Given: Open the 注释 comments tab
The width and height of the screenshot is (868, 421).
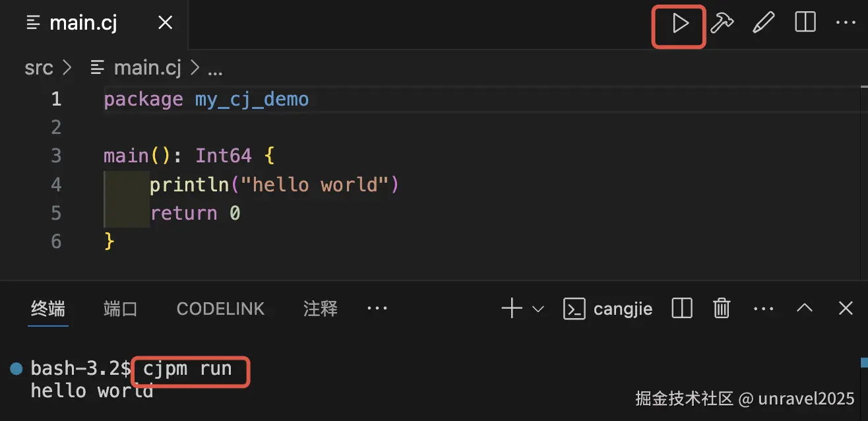Looking at the screenshot, I should click(x=321, y=308).
